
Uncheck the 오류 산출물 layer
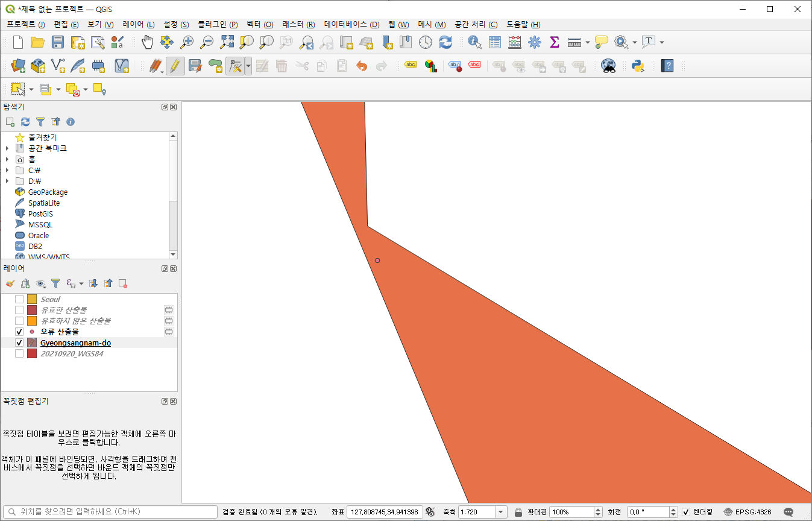point(19,332)
